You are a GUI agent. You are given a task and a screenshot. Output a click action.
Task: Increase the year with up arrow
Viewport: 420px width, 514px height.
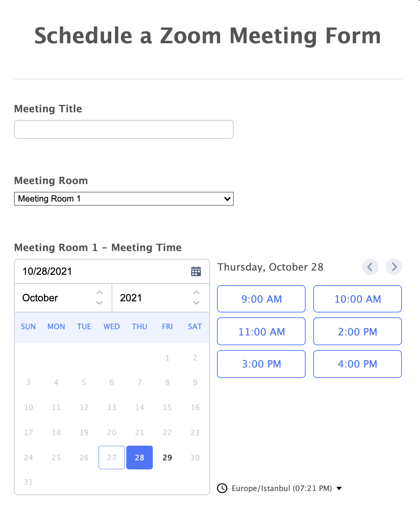(196, 293)
